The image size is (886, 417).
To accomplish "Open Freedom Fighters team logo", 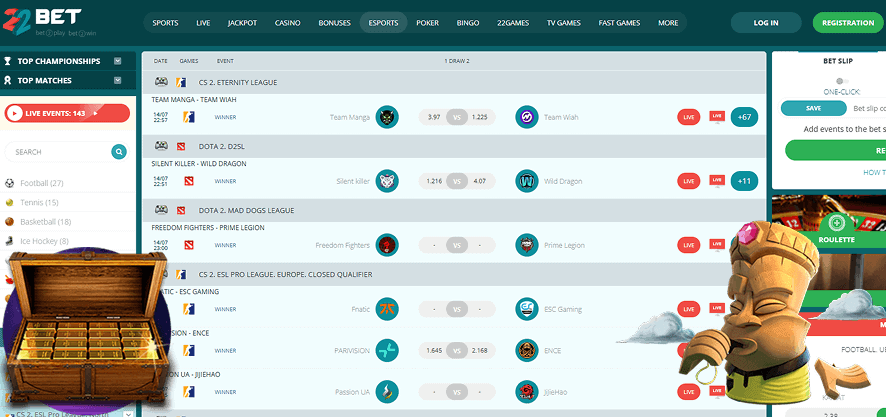I will [x=387, y=245].
